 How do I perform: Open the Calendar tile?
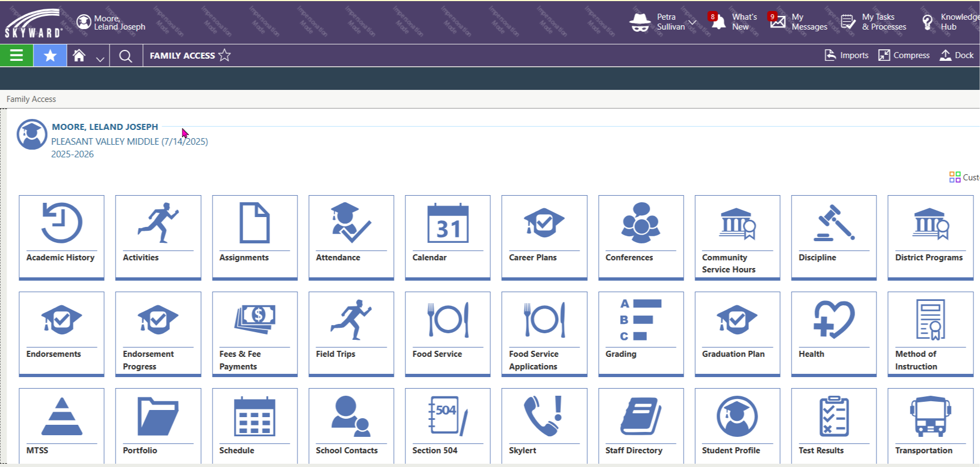(x=448, y=237)
